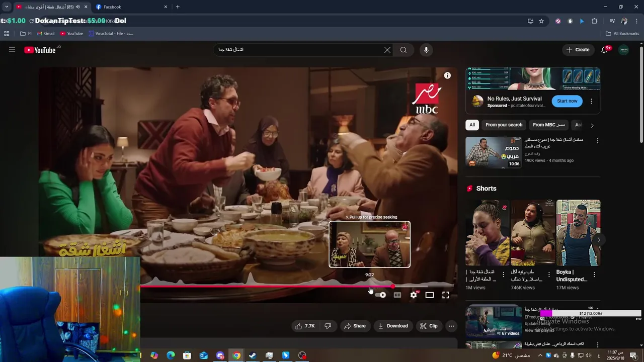Open the PI bookmarks folder
Viewport: 644px width, 362px height.
(26, 34)
